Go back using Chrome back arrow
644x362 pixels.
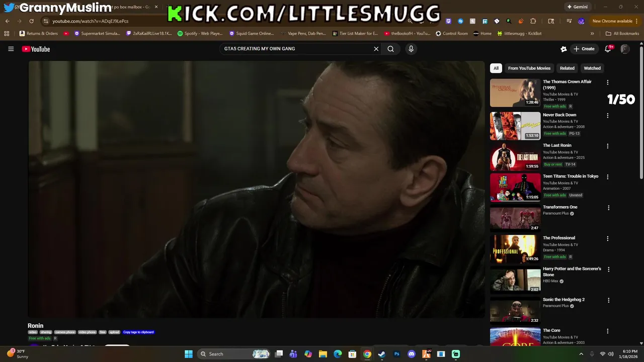click(x=7, y=21)
